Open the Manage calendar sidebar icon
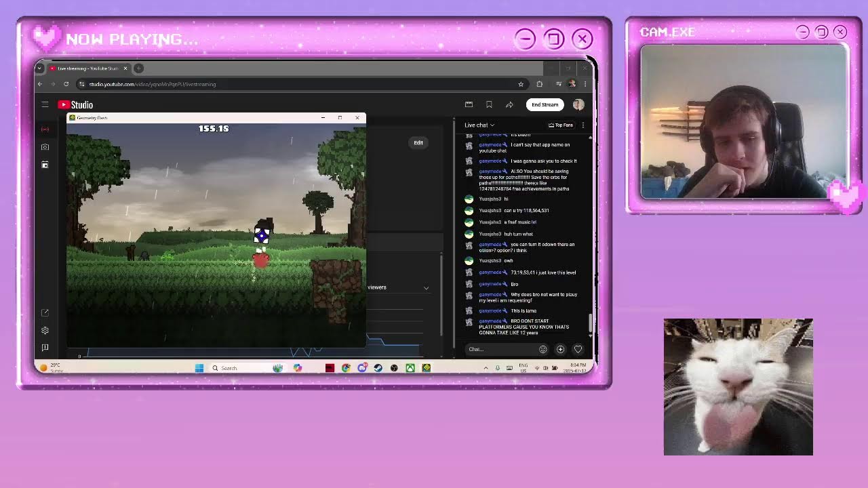Image resolution: width=868 pixels, height=488 pixels. 45,165
